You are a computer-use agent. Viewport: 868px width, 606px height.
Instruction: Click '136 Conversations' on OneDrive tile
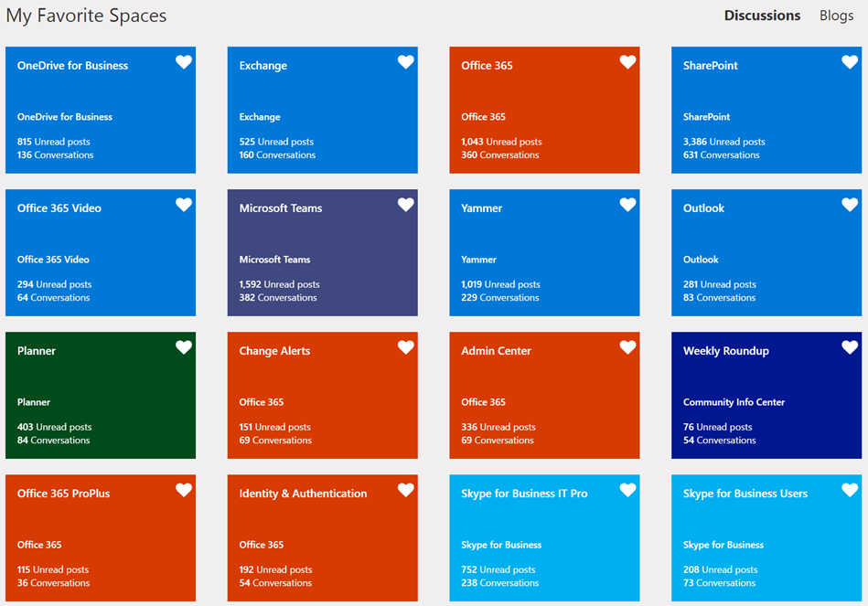[56, 155]
